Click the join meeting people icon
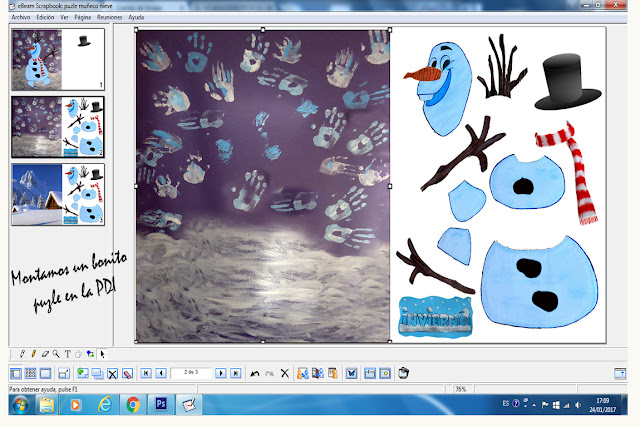 (x=318, y=373)
